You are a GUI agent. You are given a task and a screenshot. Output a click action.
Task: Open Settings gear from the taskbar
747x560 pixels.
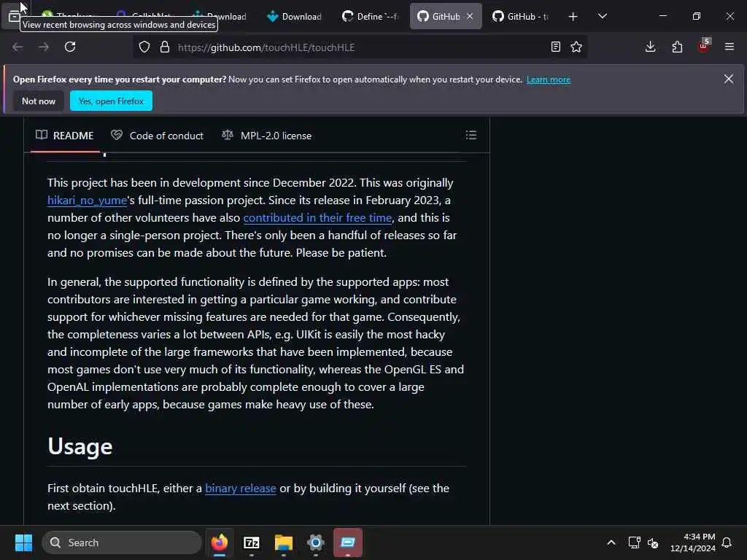point(315,542)
